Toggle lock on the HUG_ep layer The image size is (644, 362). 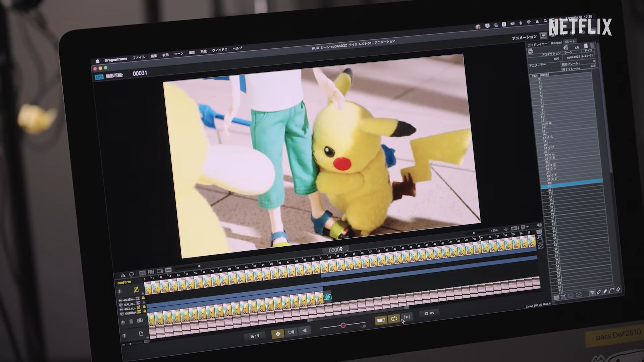[x=144, y=302]
